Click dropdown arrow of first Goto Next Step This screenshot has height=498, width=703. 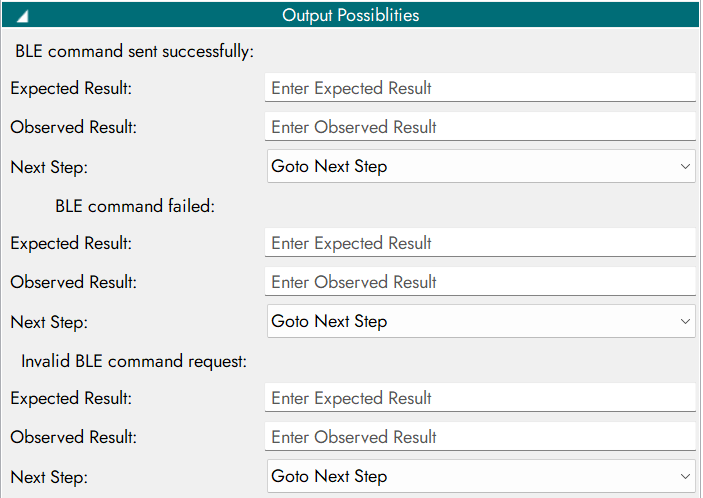tap(685, 166)
